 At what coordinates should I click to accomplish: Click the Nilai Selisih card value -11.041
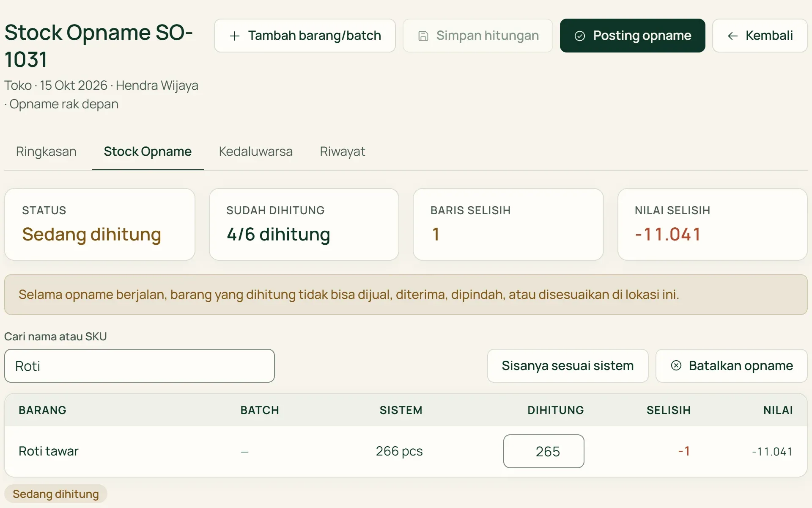click(668, 235)
